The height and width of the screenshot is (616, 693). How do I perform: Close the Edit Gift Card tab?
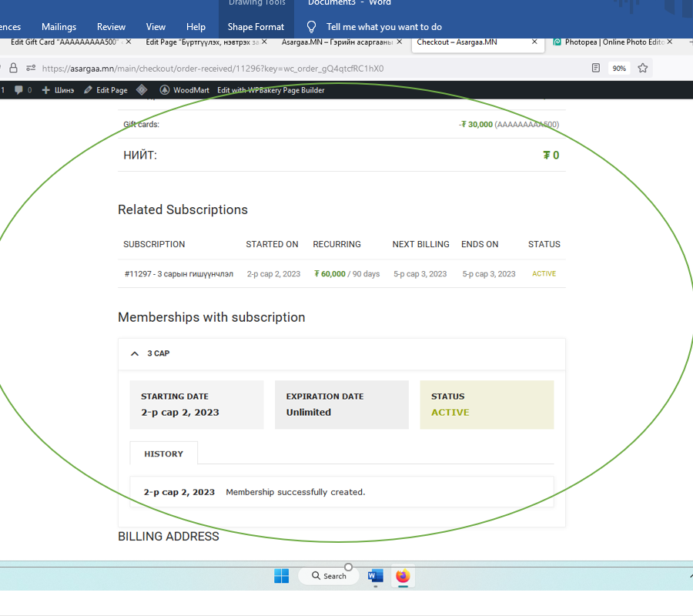(x=129, y=42)
